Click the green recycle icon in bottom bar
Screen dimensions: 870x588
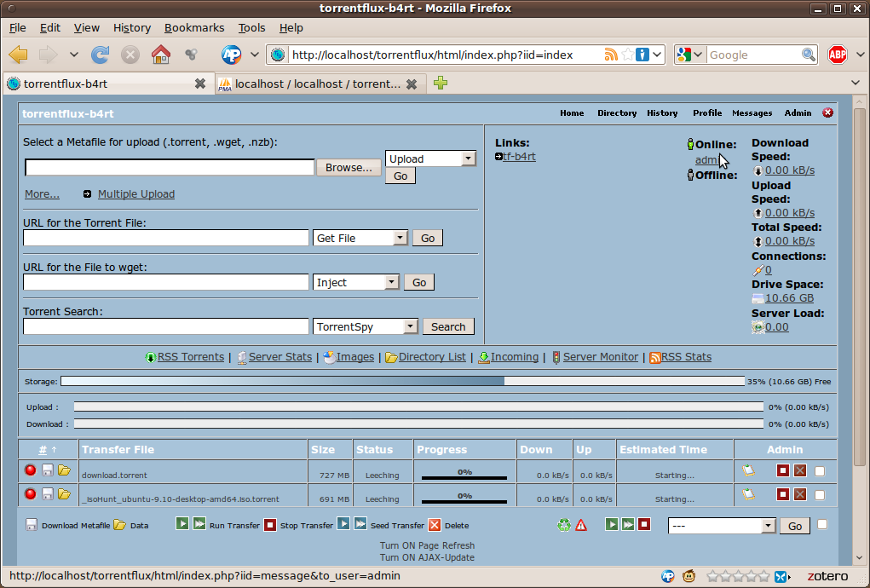[x=564, y=525]
